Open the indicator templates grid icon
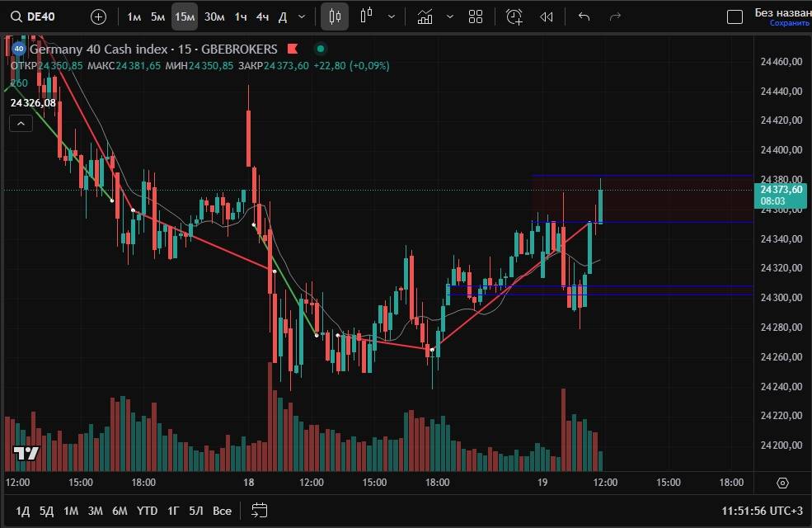This screenshot has height=528, width=812. pos(476,16)
